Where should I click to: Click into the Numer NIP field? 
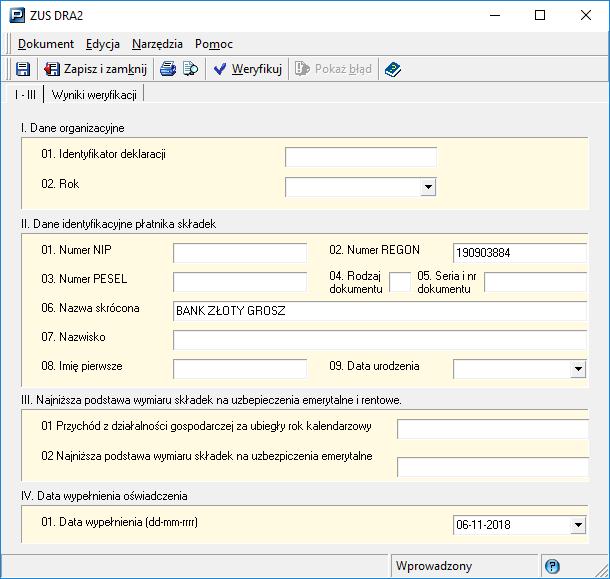pos(240,253)
